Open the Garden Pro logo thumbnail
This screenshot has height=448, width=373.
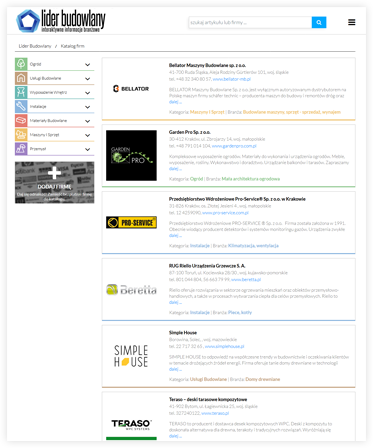(x=131, y=155)
